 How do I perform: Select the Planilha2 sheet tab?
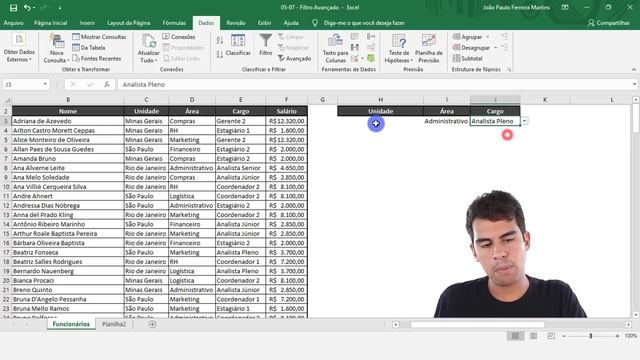(x=114, y=324)
